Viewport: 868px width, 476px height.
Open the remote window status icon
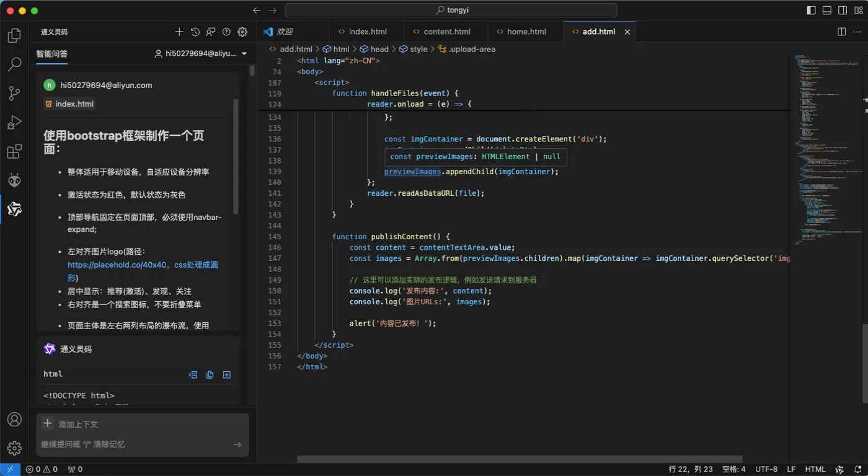[11, 469]
